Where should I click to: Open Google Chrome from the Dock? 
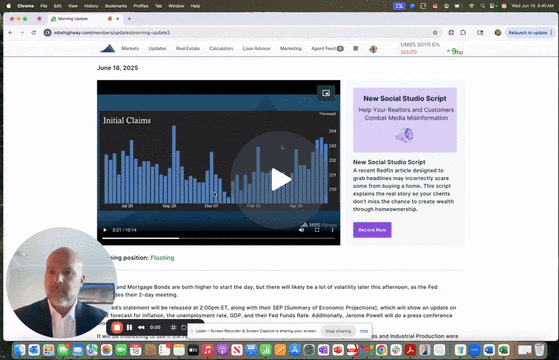coord(381,350)
